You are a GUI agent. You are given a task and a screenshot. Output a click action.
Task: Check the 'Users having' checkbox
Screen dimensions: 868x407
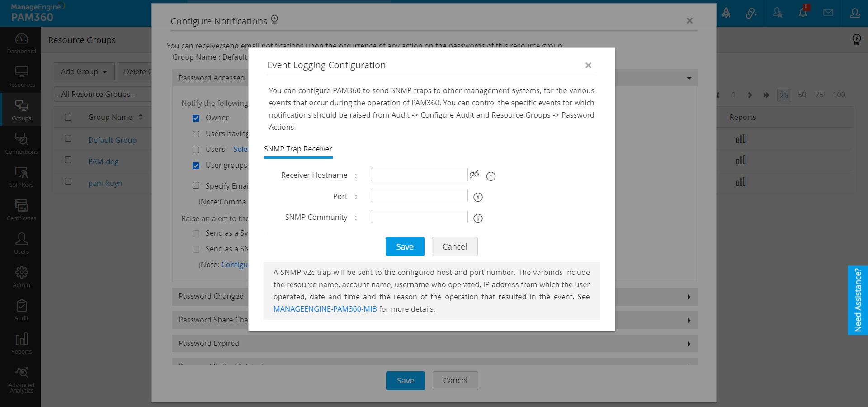(196, 134)
